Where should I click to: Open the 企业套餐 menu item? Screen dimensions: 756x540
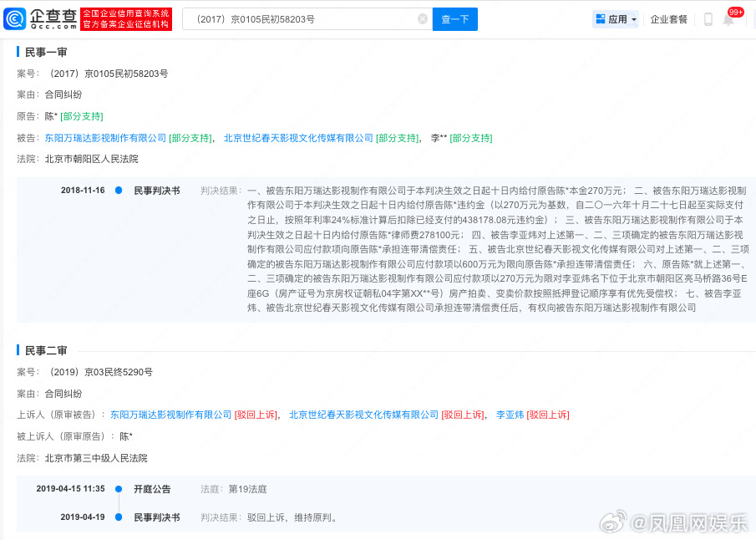668,19
